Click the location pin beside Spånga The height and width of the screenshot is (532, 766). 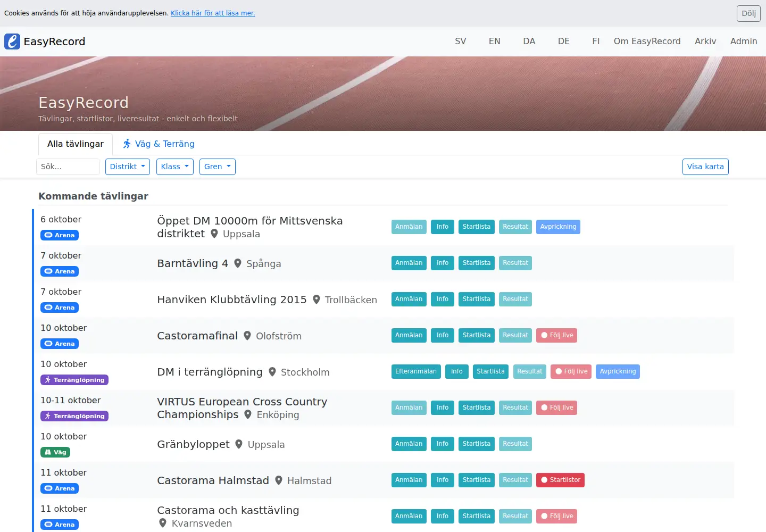[x=238, y=263]
